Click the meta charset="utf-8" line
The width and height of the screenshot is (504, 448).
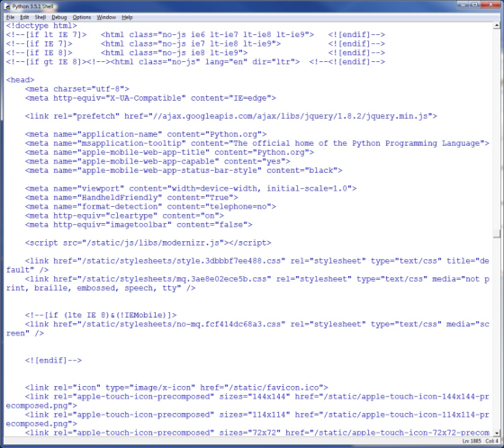[77, 89]
